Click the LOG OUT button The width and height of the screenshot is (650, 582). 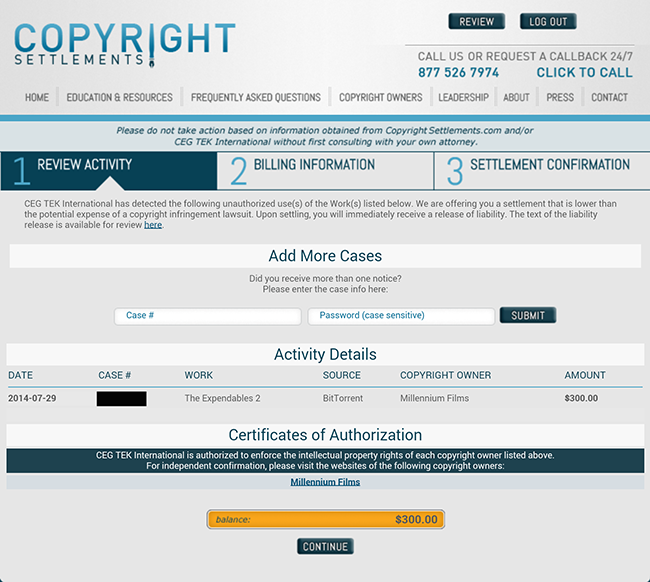click(x=548, y=22)
